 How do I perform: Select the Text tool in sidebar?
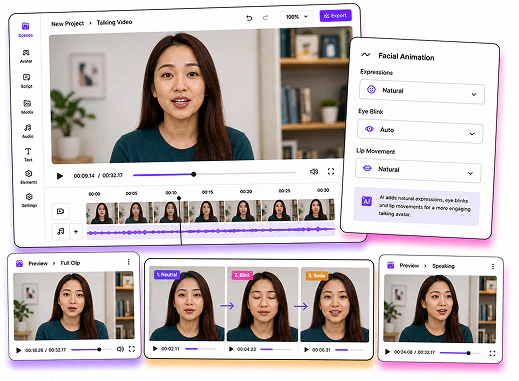coord(28,155)
